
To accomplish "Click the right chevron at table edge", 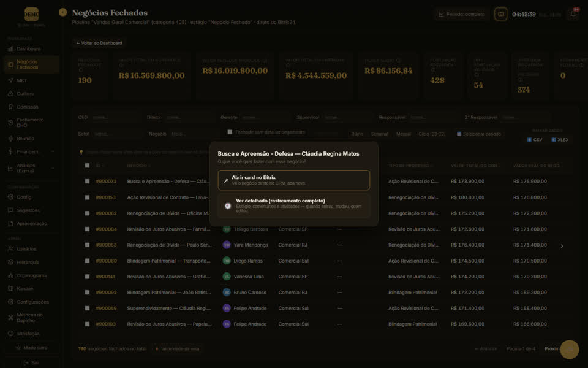I will tap(562, 247).
